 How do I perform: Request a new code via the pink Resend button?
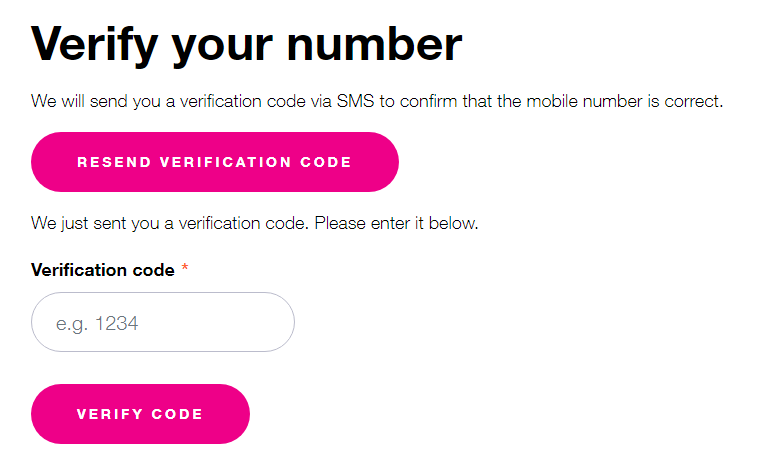[214, 162]
